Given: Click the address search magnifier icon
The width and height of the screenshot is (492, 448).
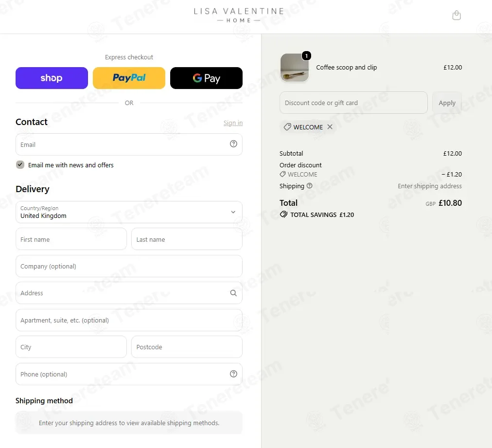Looking at the screenshot, I should [x=233, y=293].
